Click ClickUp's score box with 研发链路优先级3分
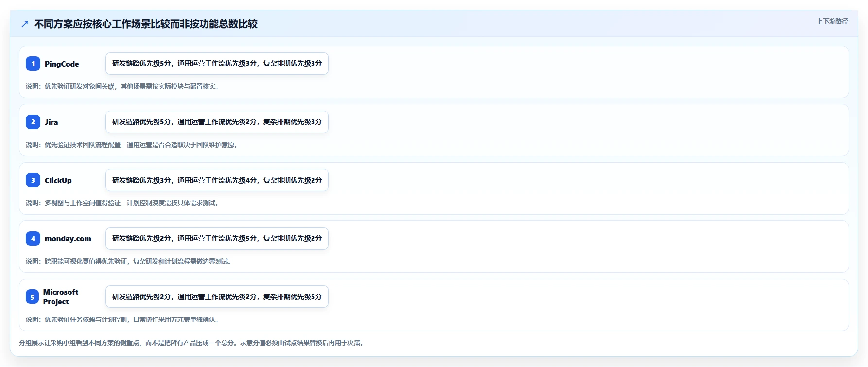This screenshot has width=868, height=367. tap(217, 180)
